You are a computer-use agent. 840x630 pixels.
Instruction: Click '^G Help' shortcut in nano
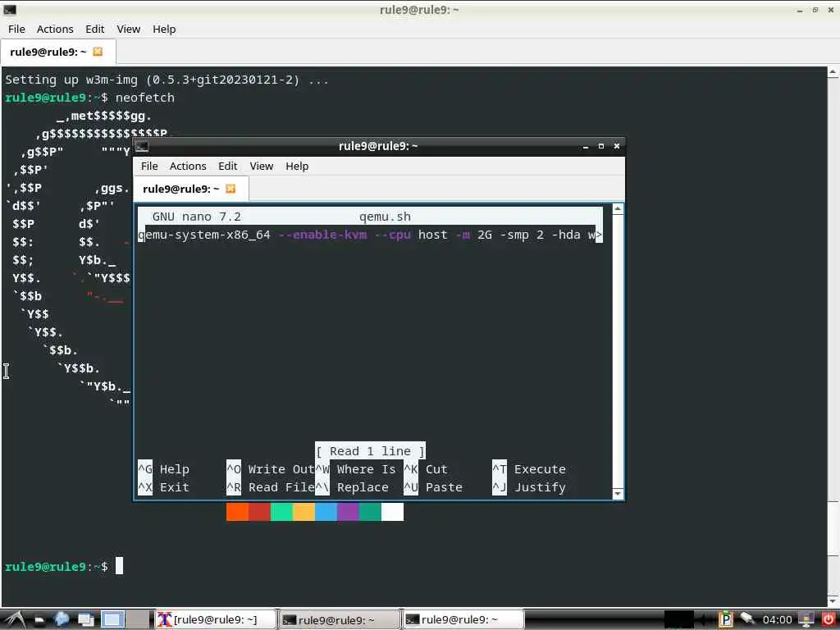pyautogui.click(x=163, y=469)
